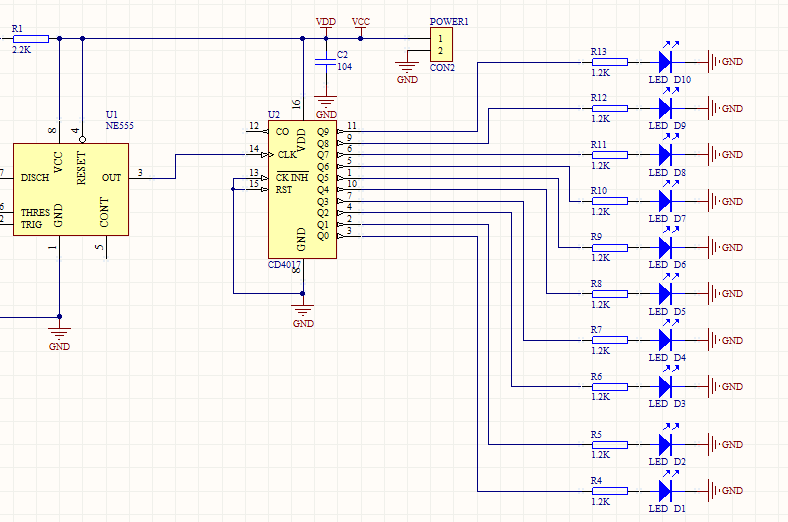Select the VCC power port symbol
This screenshot has width=788, height=522.
pyautogui.click(x=361, y=27)
